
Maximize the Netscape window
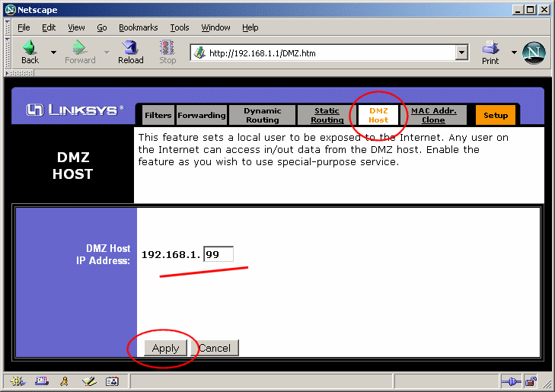(x=531, y=10)
